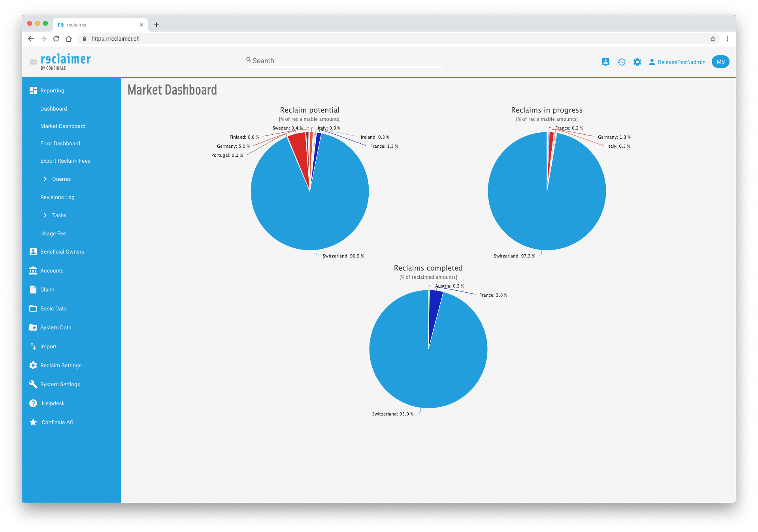The image size is (758, 532).
Task: Open Error Dashboard in sidebar
Action: pyautogui.click(x=60, y=143)
